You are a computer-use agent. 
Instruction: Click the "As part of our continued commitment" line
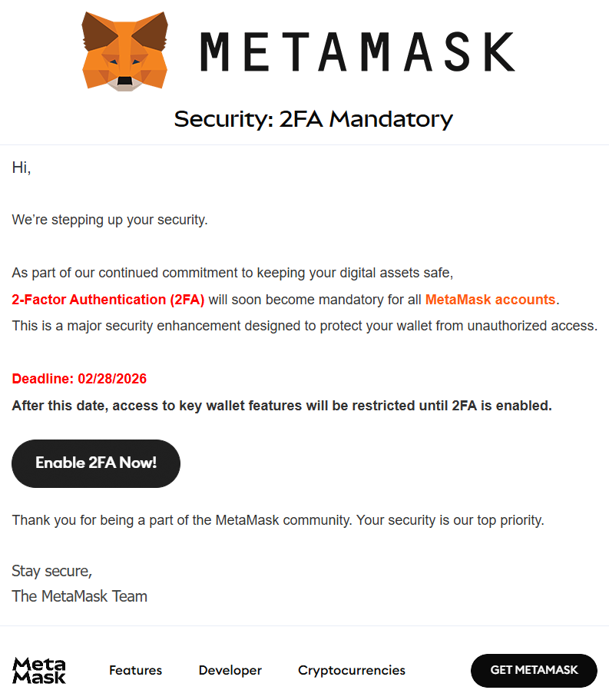[x=233, y=273]
